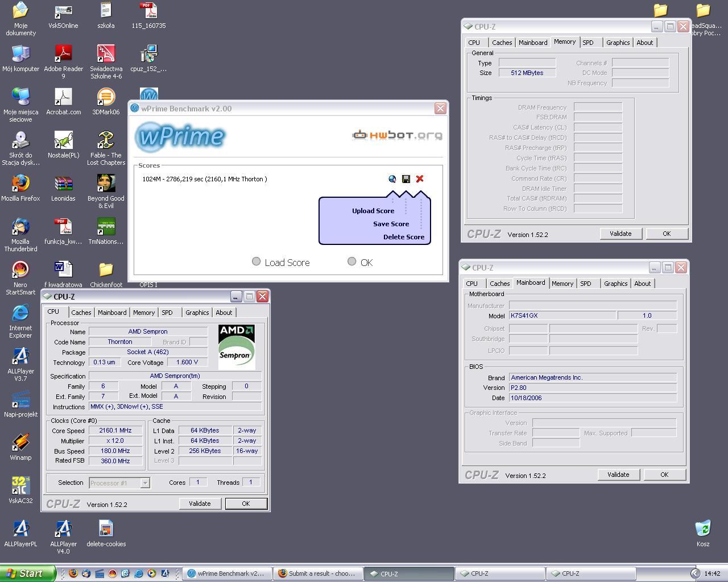Open the Mozilla Thunderbird desktop icon
728x582 pixels.
click(20, 235)
